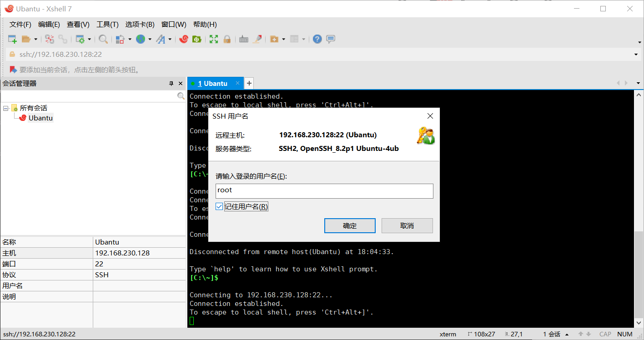Screen dimensions: 644x340
Task: Toggle fullscreen with green arrows icon
Action: [x=214, y=40]
